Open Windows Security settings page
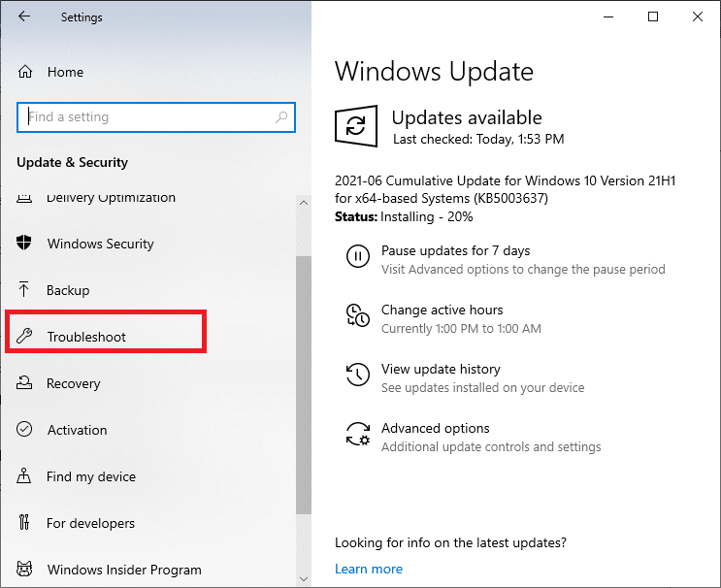This screenshot has width=721, height=588. tap(100, 244)
